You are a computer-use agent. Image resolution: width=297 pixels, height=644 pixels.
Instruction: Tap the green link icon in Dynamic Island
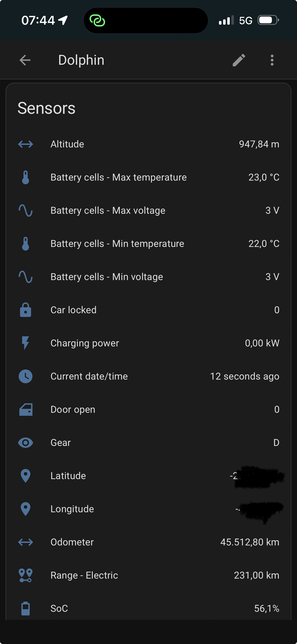pos(97,20)
